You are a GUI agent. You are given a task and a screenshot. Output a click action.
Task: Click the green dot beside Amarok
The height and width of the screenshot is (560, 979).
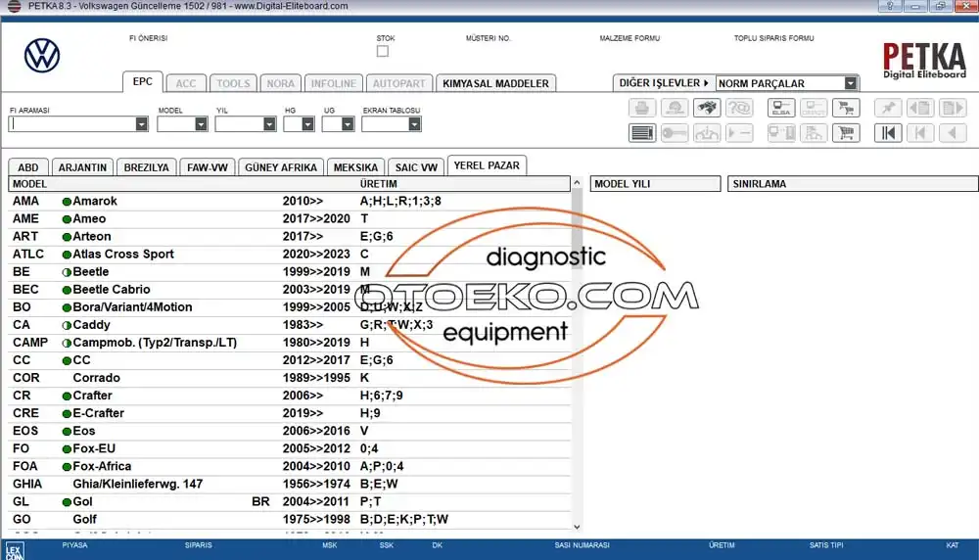[x=67, y=202]
